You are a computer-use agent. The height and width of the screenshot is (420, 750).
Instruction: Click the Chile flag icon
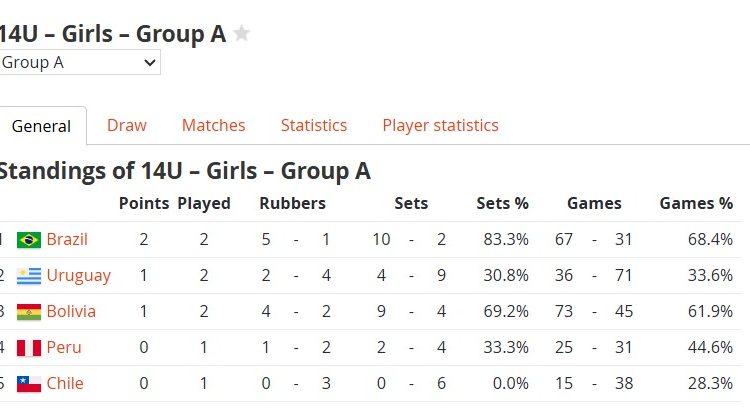click(29, 384)
